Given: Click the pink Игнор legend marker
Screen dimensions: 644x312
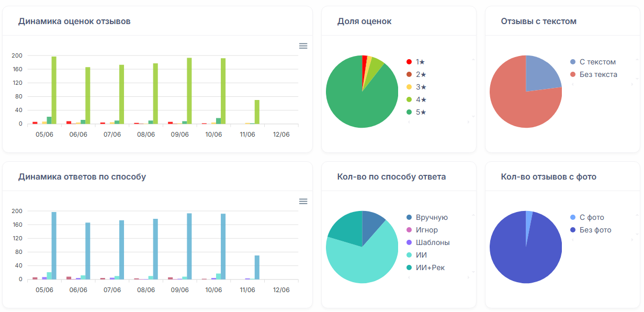Looking at the screenshot, I should click(x=409, y=230).
